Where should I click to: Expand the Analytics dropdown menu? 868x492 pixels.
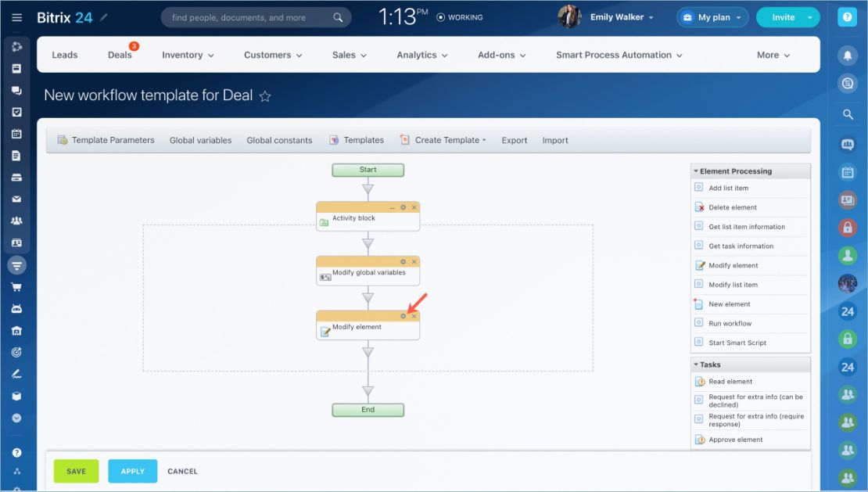421,55
